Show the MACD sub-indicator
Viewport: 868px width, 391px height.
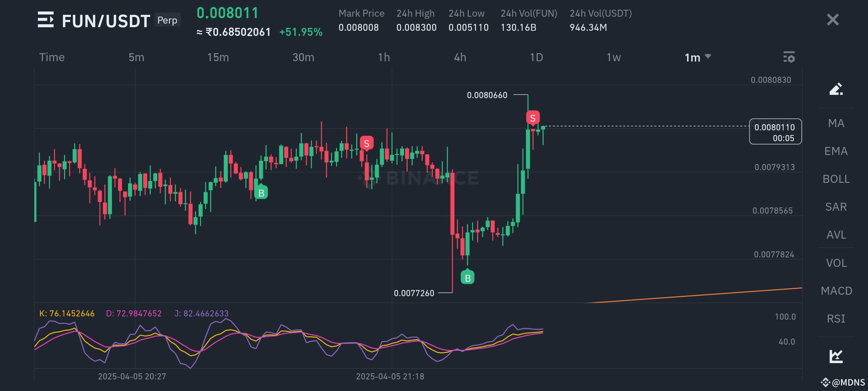[x=836, y=291]
